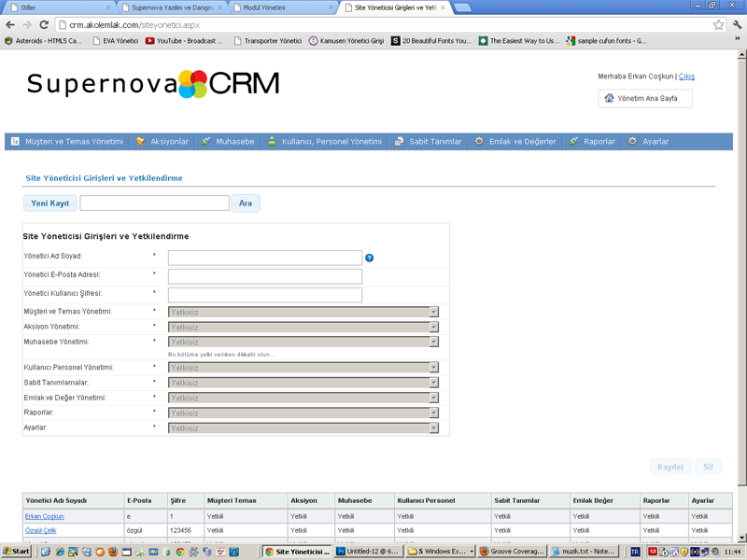The width and height of the screenshot is (747, 560).
Task: Close the Modül Yönetimi browser tab
Action: pyautogui.click(x=331, y=7)
